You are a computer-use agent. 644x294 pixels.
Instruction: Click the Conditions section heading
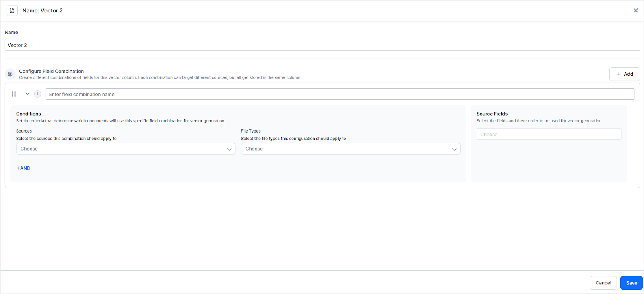[29, 114]
